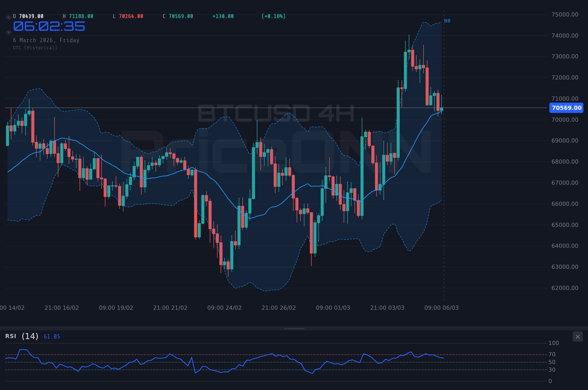Click the 73000.00 price axis label
588x390 pixels.
click(x=565, y=56)
